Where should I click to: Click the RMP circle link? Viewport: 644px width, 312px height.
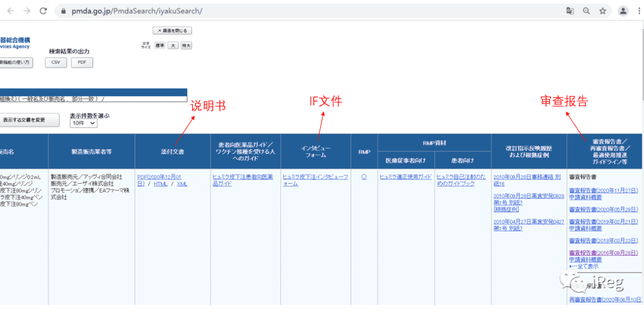point(364,177)
